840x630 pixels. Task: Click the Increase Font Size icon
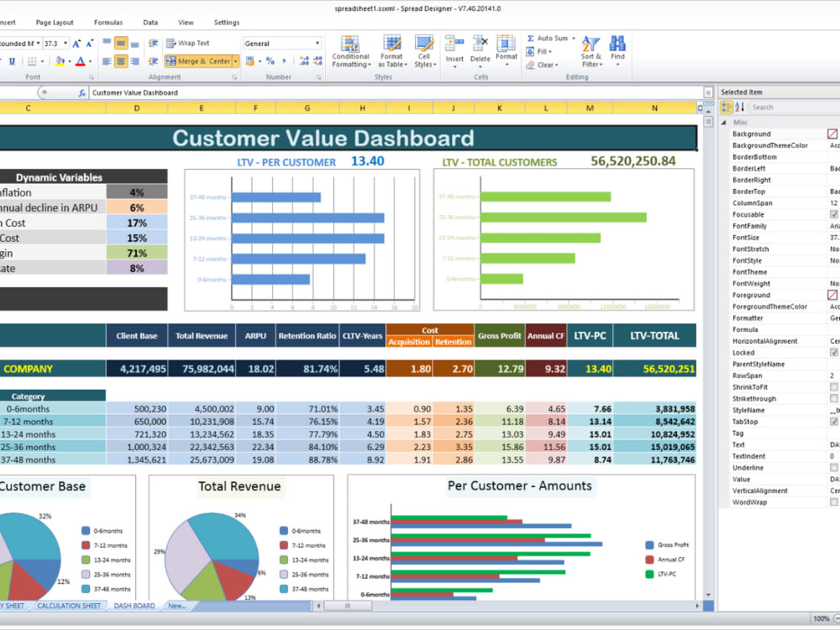click(x=76, y=44)
